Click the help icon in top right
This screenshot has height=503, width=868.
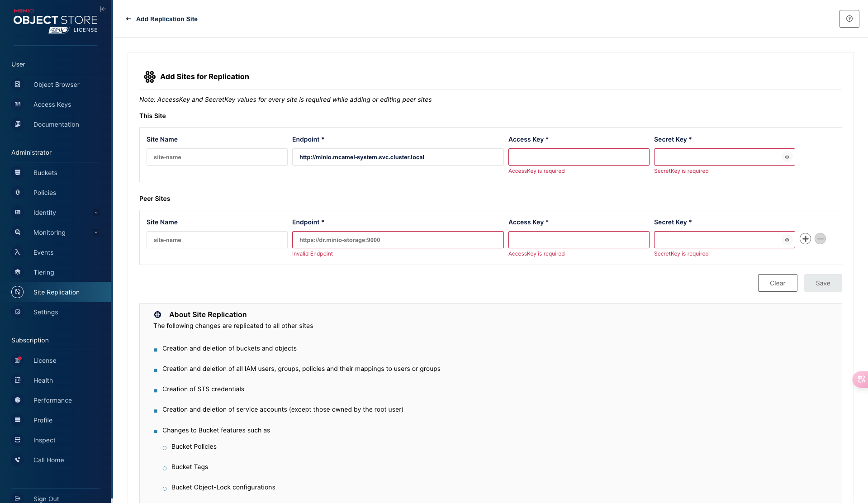tap(849, 19)
